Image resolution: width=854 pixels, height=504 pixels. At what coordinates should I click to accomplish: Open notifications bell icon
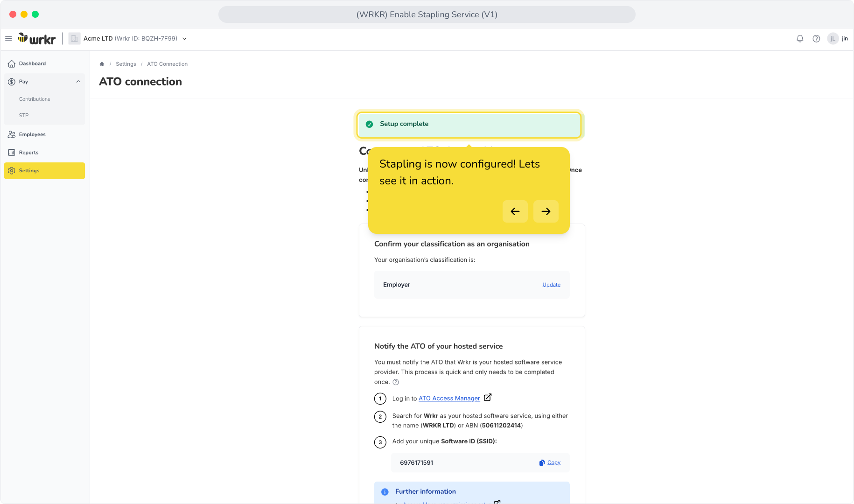click(800, 39)
